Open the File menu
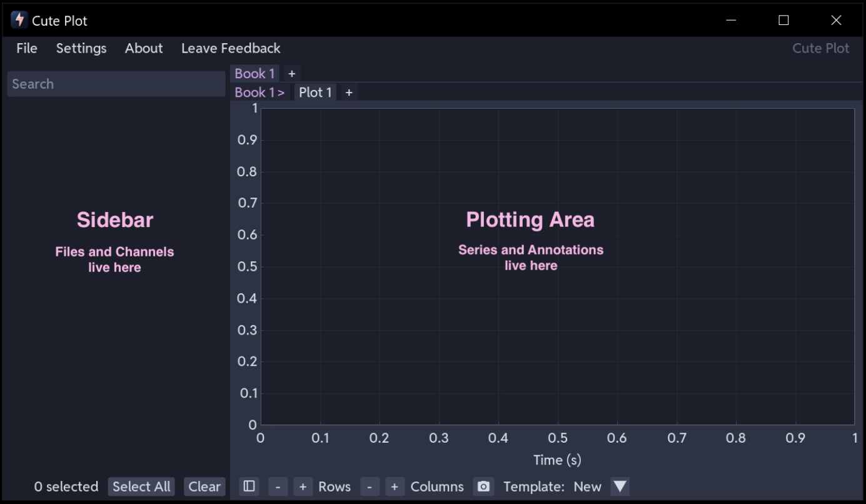866x504 pixels. click(26, 48)
